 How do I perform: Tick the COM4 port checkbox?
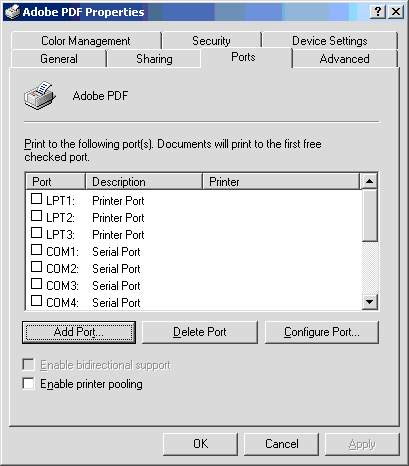pyautogui.click(x=36, y=301)
